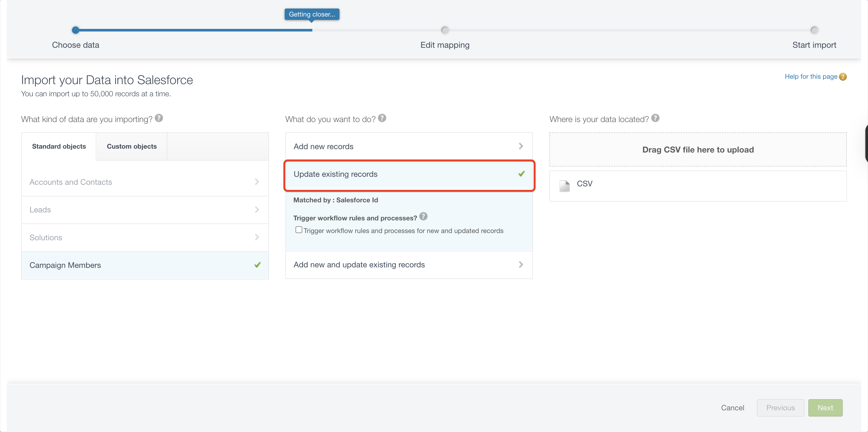This screenshot has height=432, width=868.
Task: Expand the Leads option arrow
Action: point(257,210)
